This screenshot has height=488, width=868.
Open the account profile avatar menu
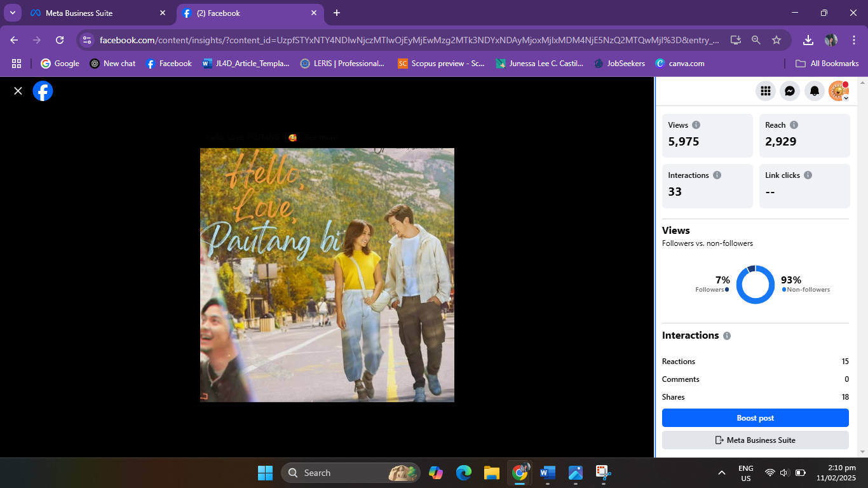[x=839, y=91]
